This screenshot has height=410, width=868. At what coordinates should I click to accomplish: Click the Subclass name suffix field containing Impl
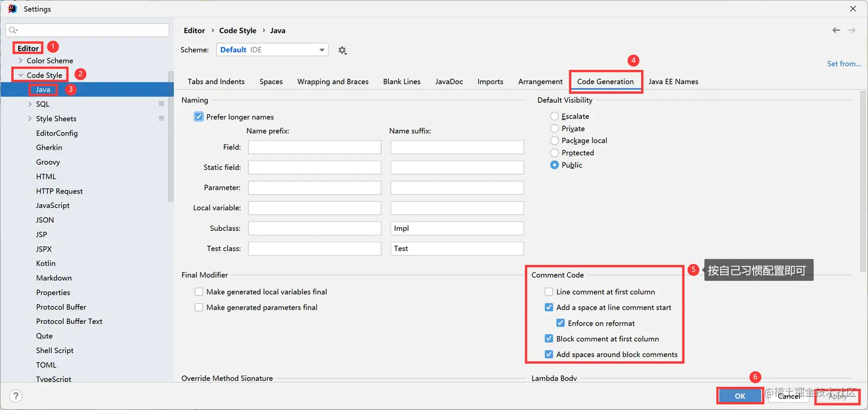457,228
